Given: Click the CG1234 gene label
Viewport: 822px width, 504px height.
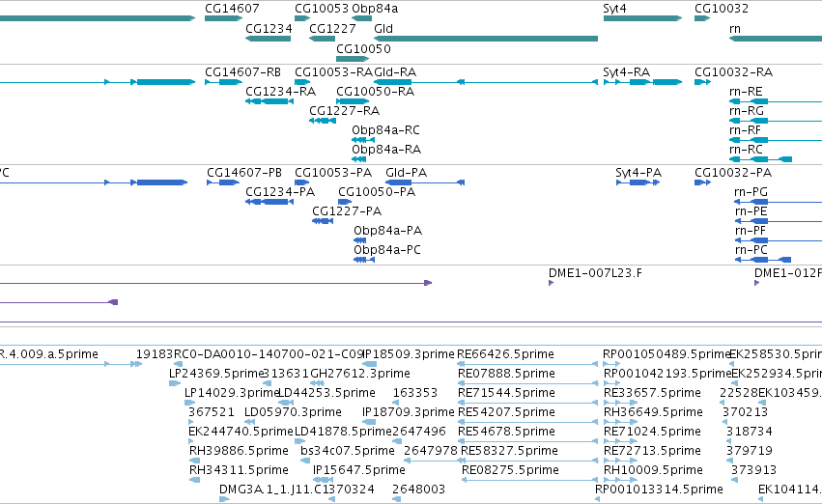Looking at the screenshot, I should click(x=269, y=28).
